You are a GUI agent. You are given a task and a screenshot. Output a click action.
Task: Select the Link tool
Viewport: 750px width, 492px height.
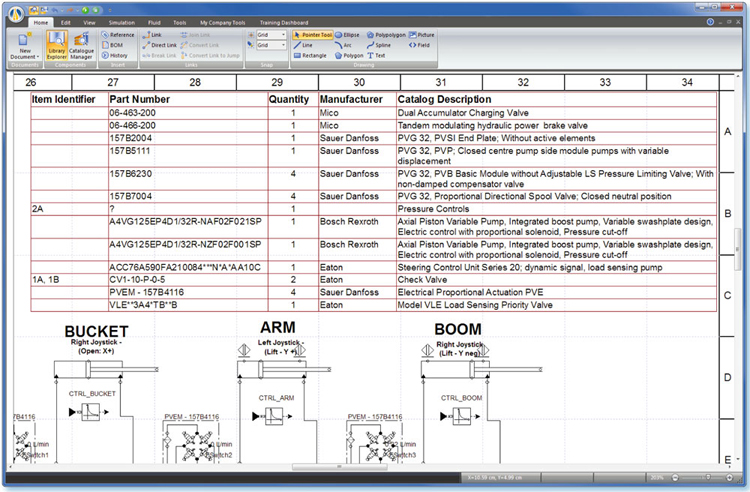pos(152,35)
